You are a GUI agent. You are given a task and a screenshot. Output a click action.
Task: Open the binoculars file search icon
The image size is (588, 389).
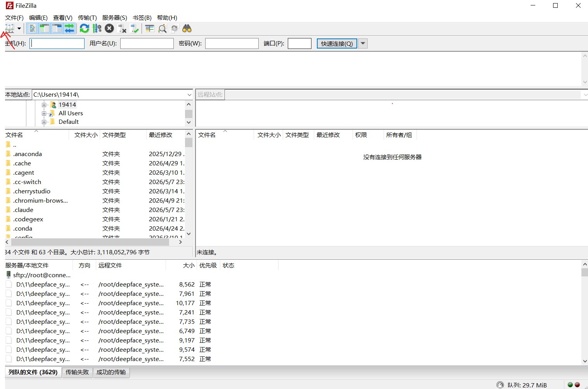click(x=187, y=28)
